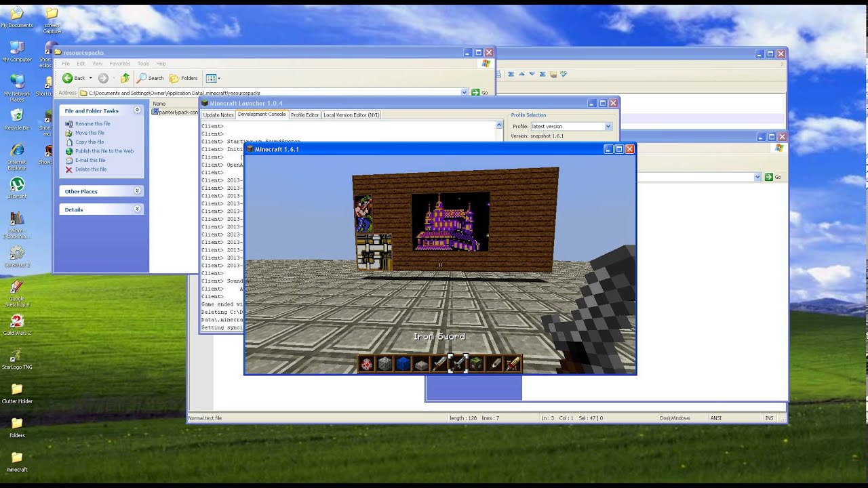This screenshot has width=868, height=488.
Task: Open the Help menu in Explorer
Action: coord(161,64)
